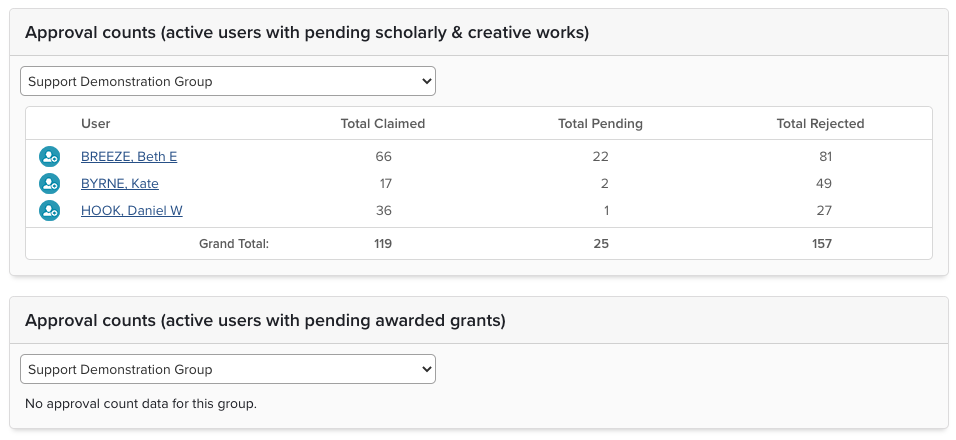Click the user icon next to BYRNE, Kate
The width and height of the screenshot is (956, 440).
click(x=49, y=184)
